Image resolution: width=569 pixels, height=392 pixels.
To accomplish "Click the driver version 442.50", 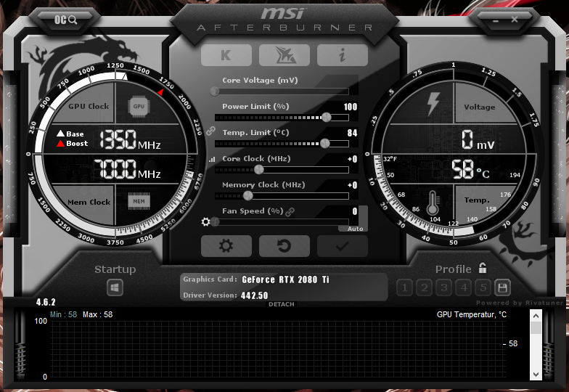I will point(254,295).
